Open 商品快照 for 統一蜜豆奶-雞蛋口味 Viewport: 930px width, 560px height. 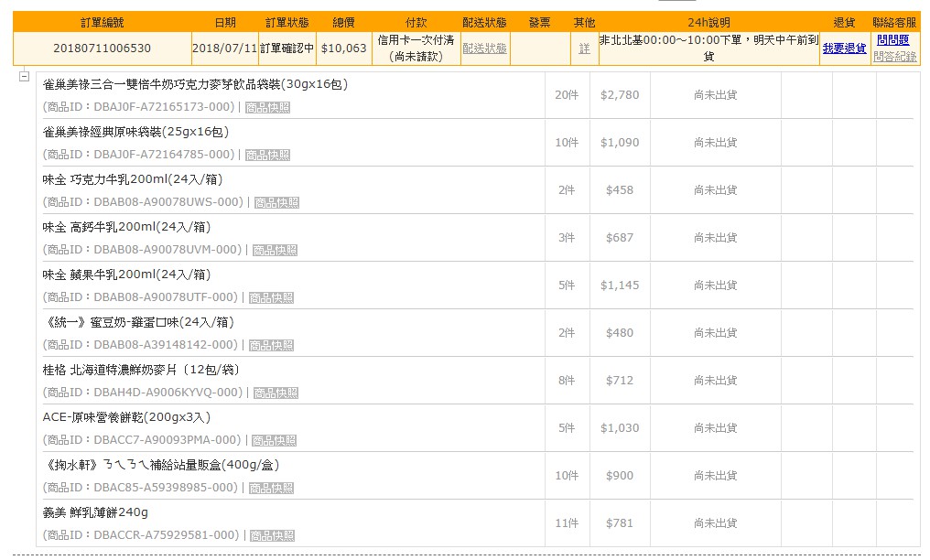click(x=271, y=345)
